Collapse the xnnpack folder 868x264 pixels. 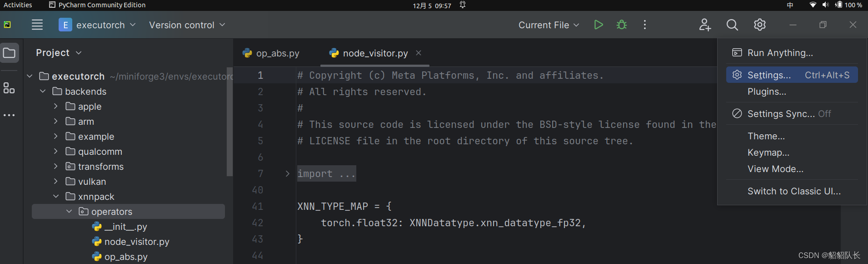click(x=56, y=196)
